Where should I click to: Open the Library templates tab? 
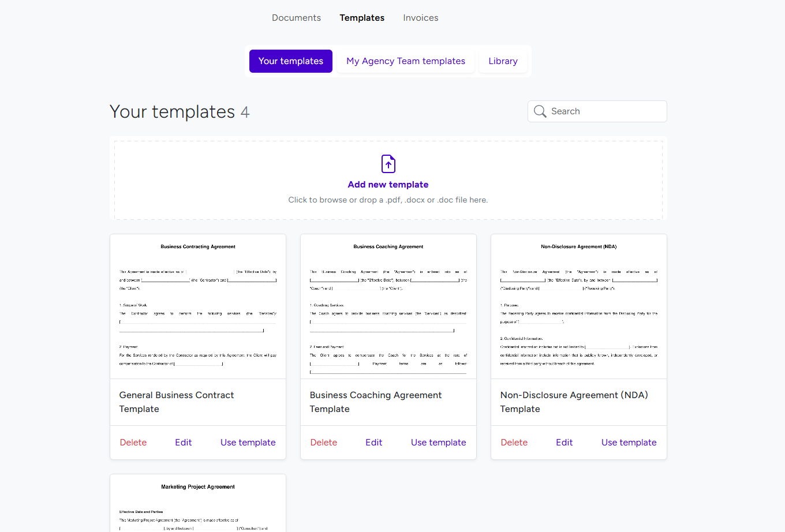[503, 61]
